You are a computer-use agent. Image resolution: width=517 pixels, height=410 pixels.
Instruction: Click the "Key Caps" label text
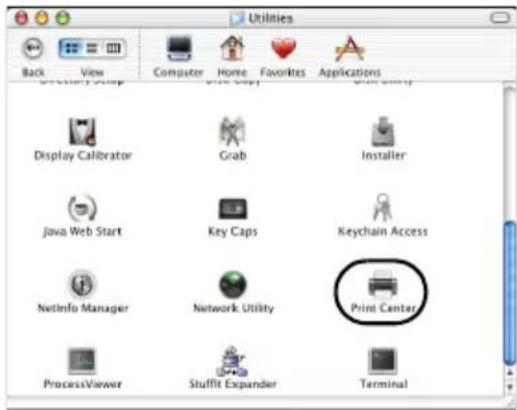point(233,231)
